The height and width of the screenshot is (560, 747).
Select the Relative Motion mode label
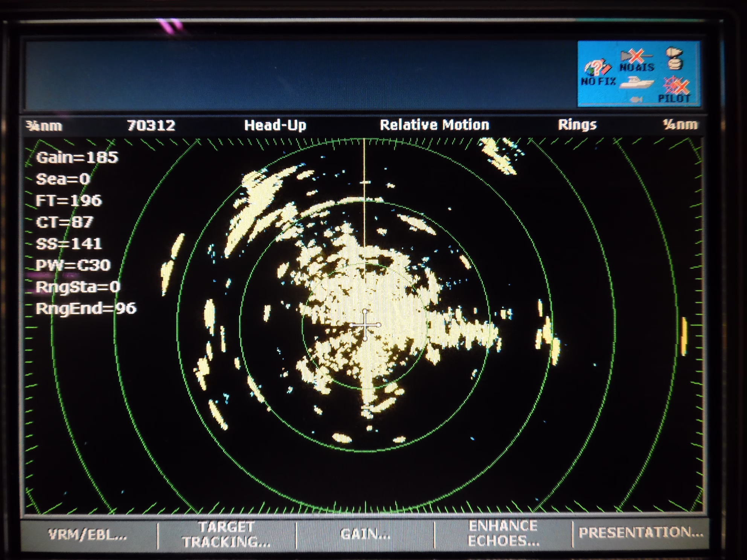point(434,125)
